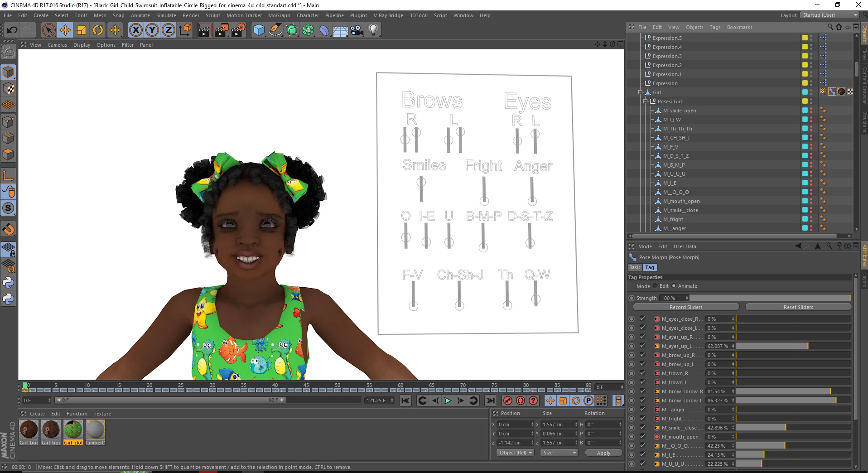Image resolution: width=868 pixels, height=473 pixels.
Task: Toggle Z axis lock
Action: click(x=169, y=30)
